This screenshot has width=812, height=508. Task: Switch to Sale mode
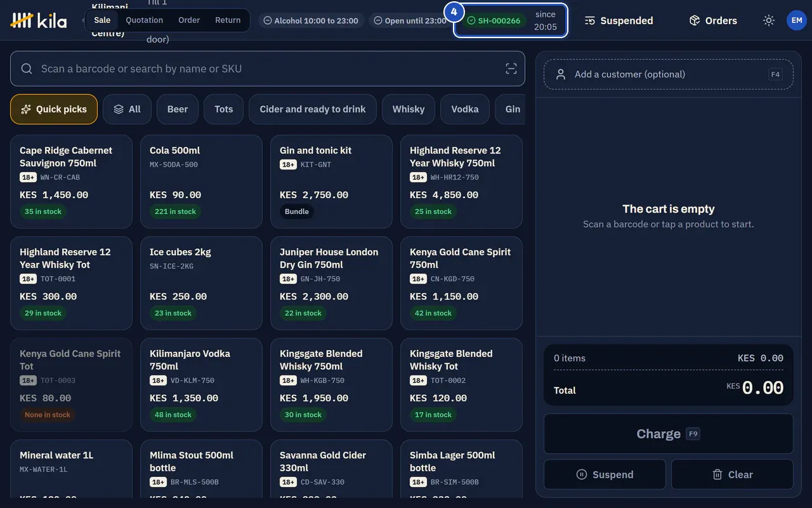tap(102, 20)
